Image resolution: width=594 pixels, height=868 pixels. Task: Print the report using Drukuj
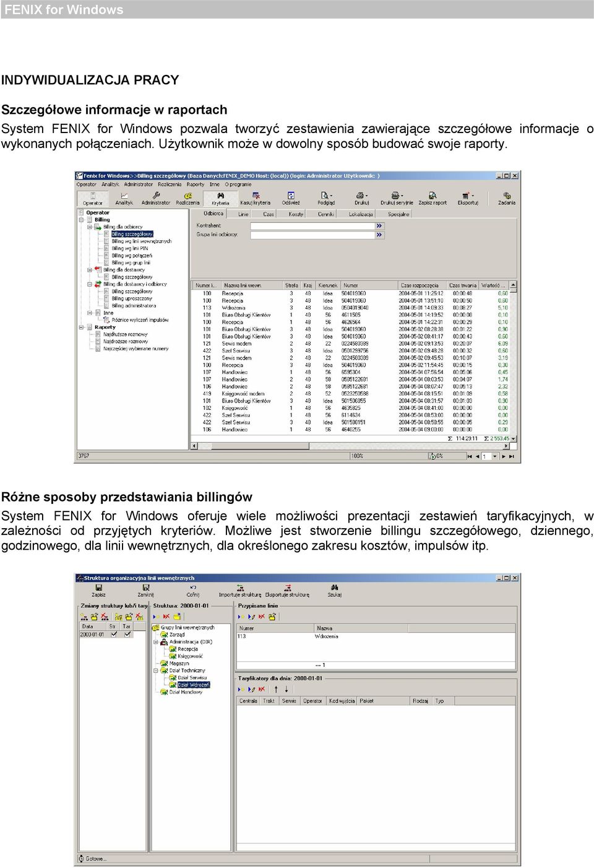coord(362,199)
